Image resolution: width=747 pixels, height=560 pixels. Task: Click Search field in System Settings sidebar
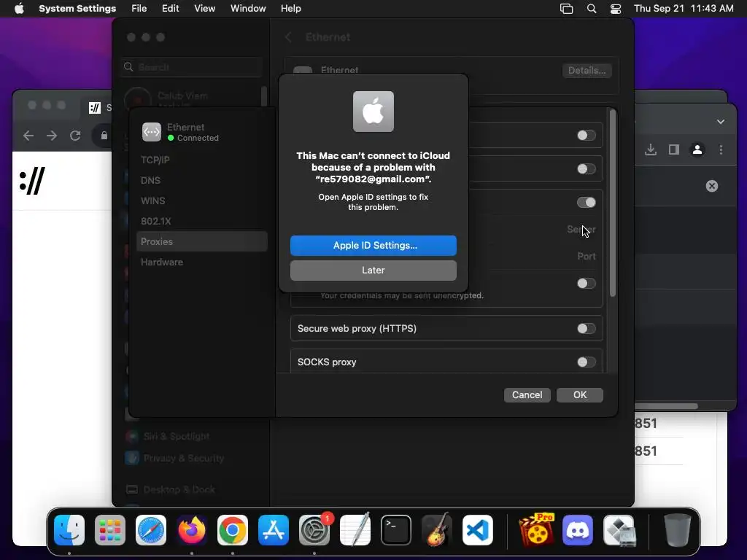pos(192,67)
